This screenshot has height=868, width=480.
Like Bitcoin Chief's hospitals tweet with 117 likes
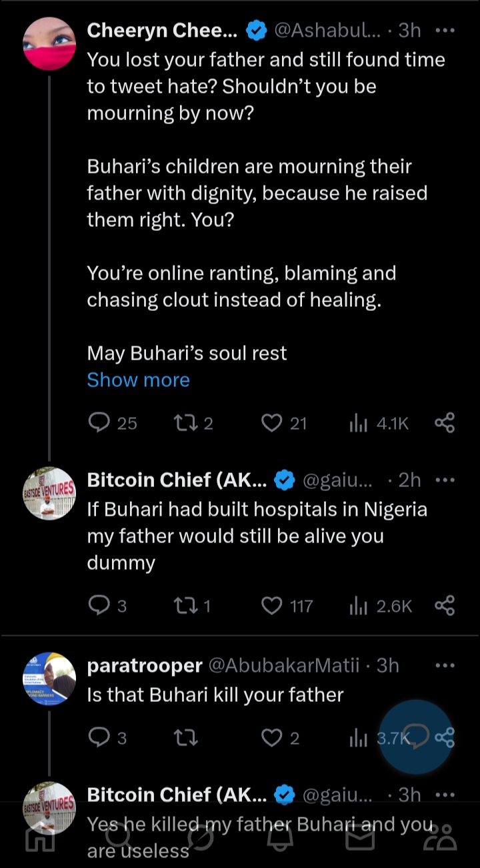(272, 606)
